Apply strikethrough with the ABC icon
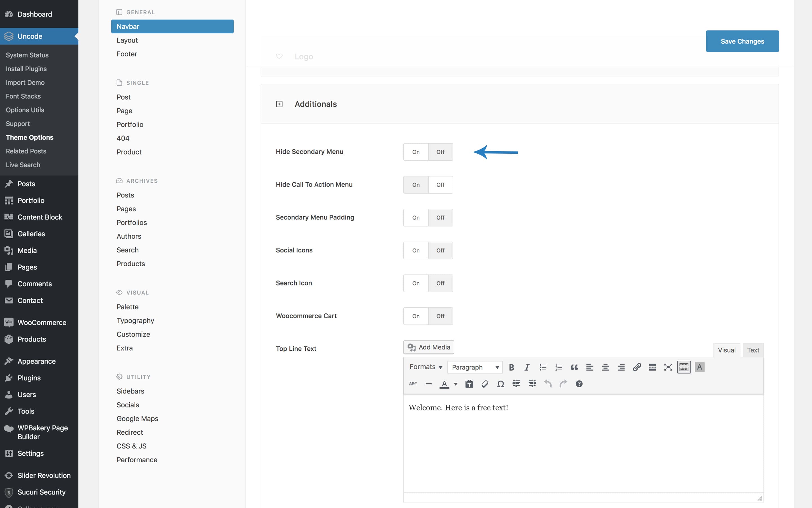The height and width of the screenshot is (508, 812). click(413, 384)
